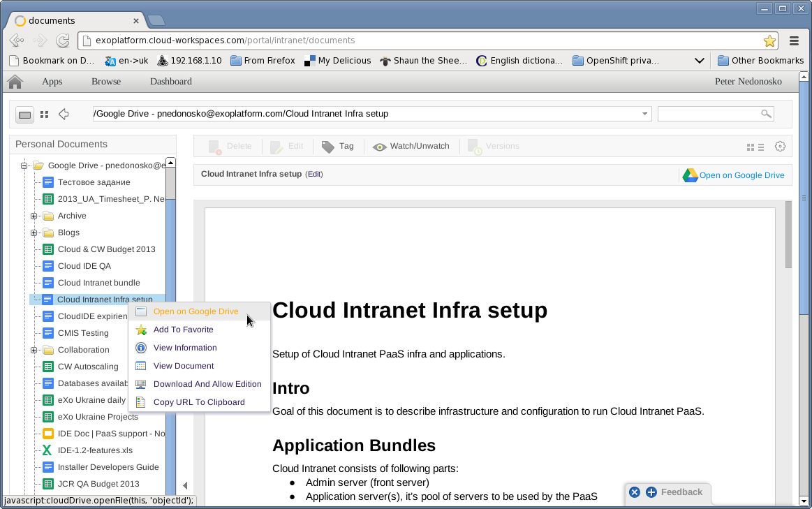This screenshot has height=509, width=812.
Task: Switch to single-panel view icon
Action: pos(25,115)
